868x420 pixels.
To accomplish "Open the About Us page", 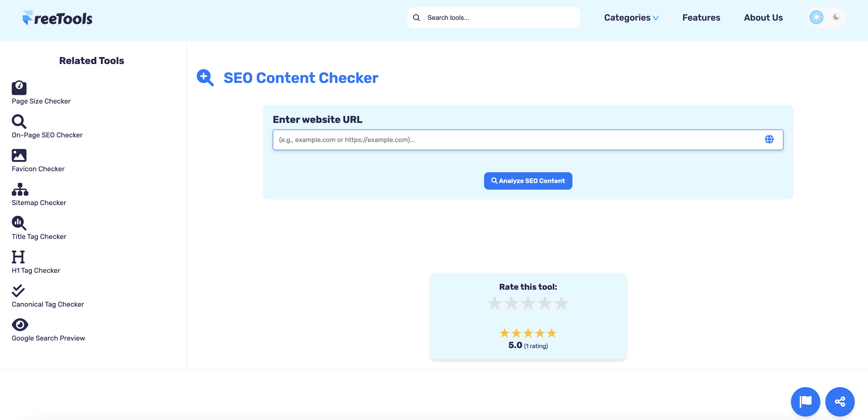I will 763,17.
